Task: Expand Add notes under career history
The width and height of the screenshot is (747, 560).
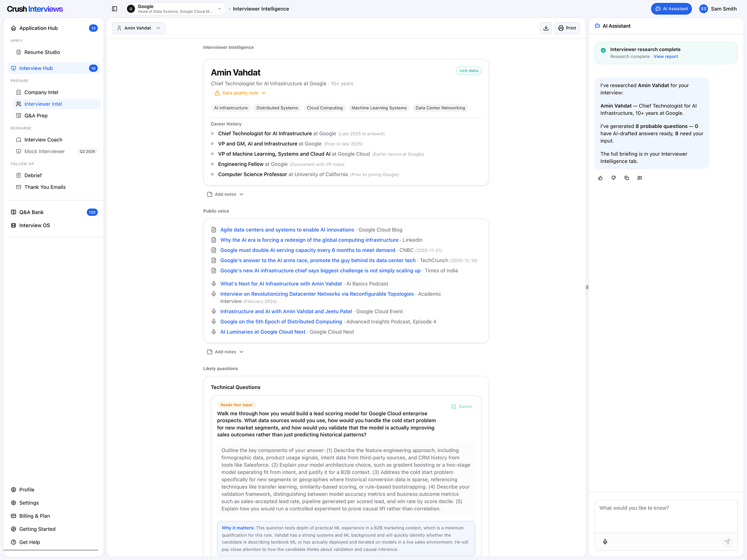Action: point(225,194)
